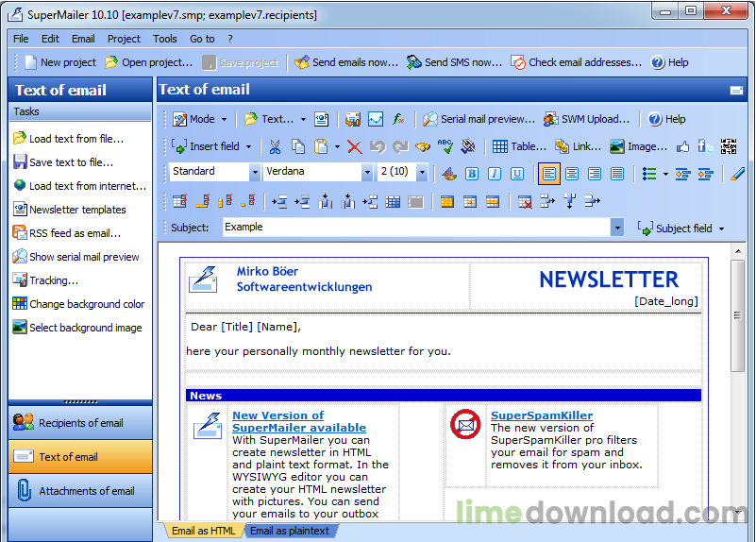This screenshot has height=542, width=756.
Task: Click the insert table grid icon in table toolbar
Action: coord(393,201)
